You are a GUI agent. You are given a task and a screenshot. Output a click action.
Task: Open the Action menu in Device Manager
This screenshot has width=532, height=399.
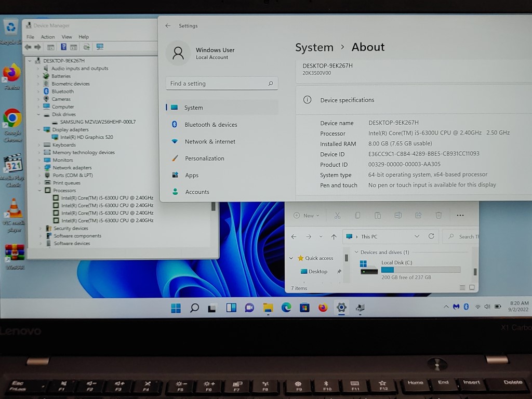pos(48,37)
